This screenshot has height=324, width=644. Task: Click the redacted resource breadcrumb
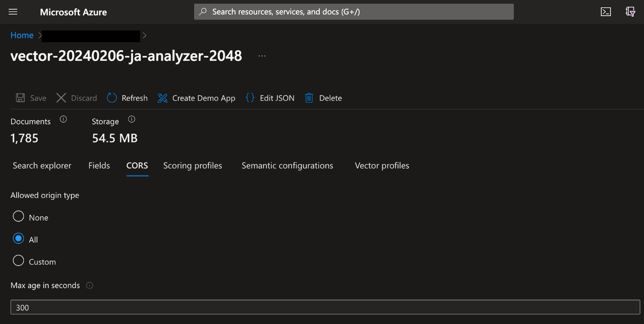click(x=91, y=36)
